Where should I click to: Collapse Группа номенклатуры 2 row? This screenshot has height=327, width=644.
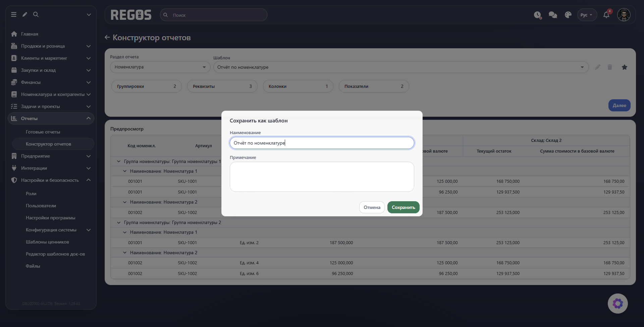pyautogui.click(x=118, y=222)
